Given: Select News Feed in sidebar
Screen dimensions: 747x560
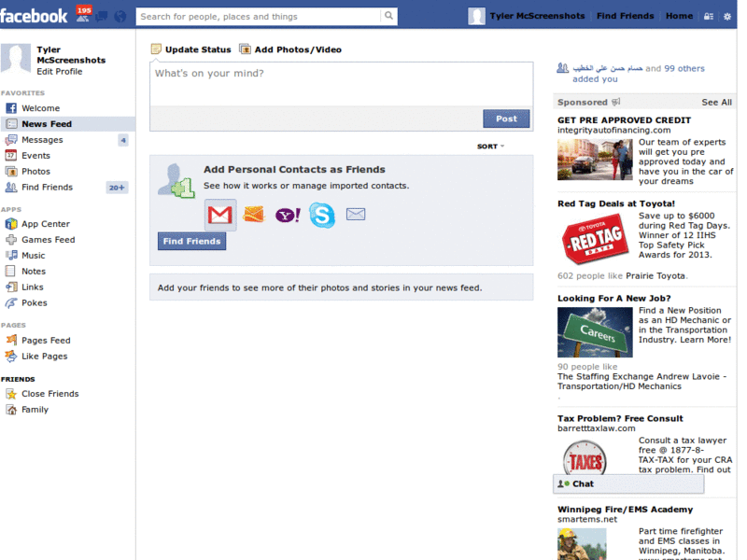Looking at the screenshot, I should coord(67,124).
